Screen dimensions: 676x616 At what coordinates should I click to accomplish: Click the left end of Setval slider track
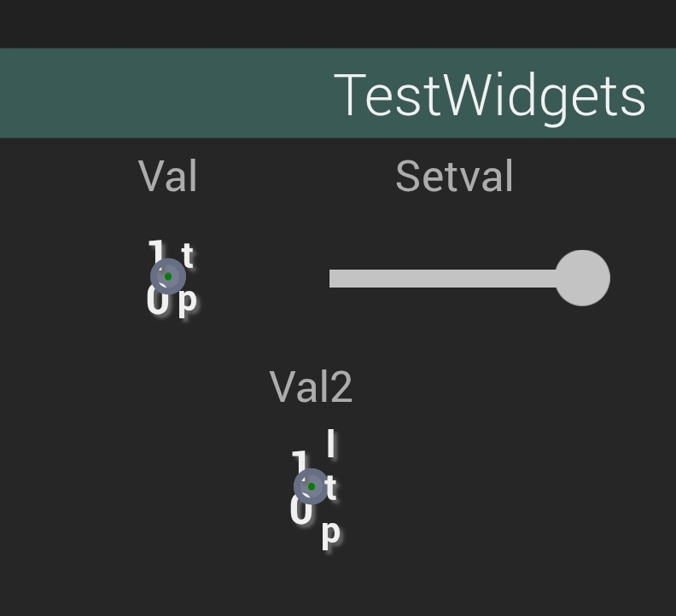[x=335, y=278]
